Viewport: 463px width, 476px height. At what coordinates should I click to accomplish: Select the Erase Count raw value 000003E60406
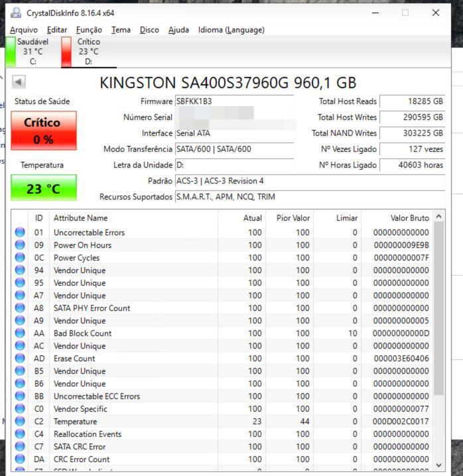pos(401,359)
